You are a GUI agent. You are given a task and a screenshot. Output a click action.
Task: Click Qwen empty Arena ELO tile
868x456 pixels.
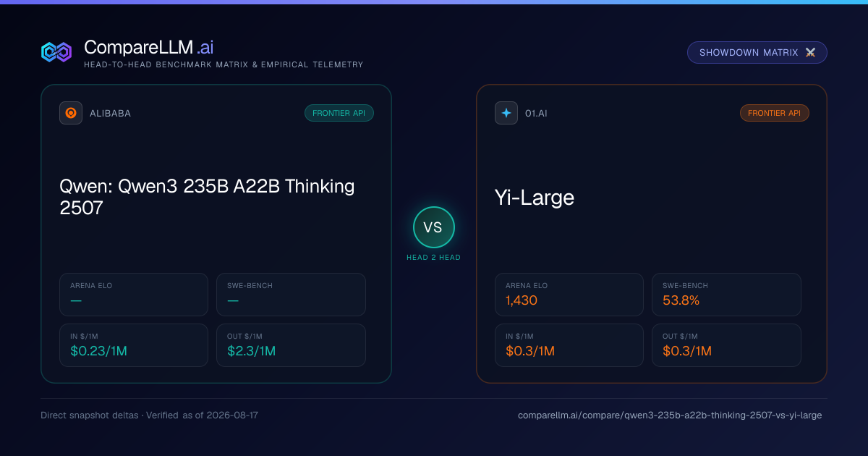point(134,295)
